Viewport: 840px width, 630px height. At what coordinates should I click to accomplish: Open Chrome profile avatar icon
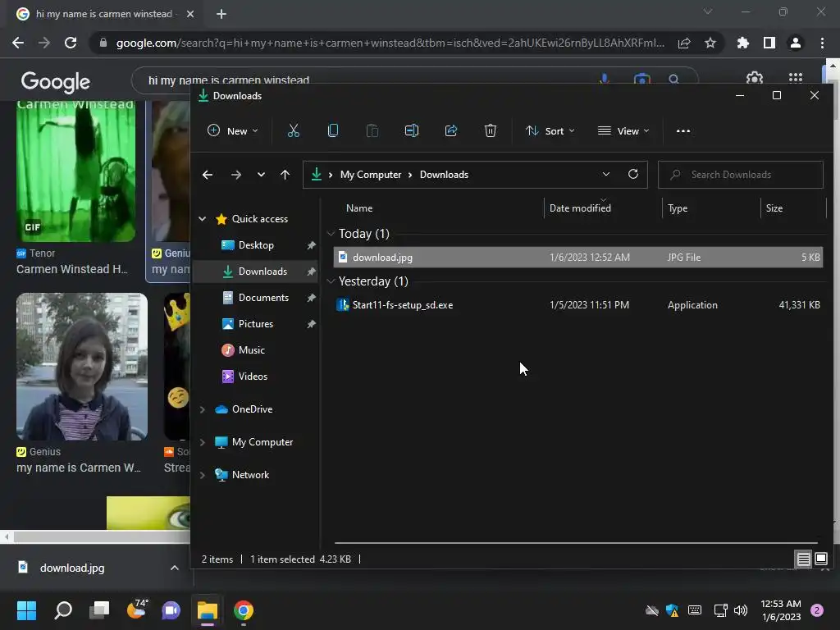(x=796, y=43)
